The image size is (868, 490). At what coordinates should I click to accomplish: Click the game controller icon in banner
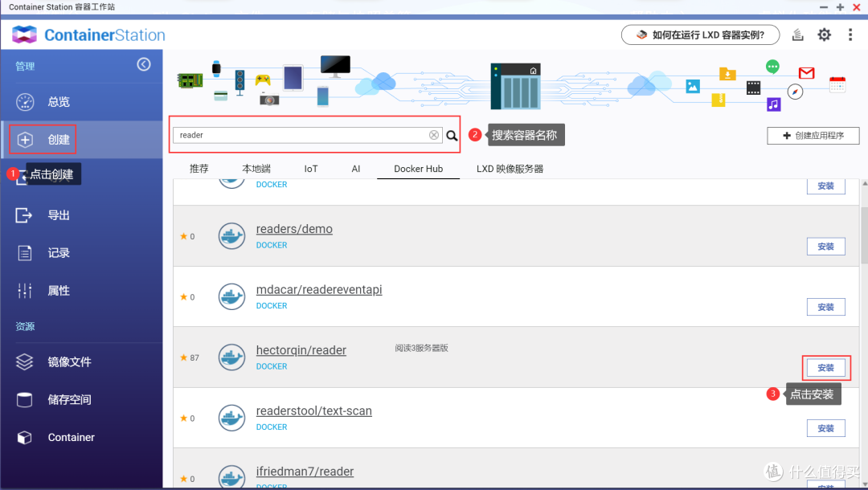point(262,80)
